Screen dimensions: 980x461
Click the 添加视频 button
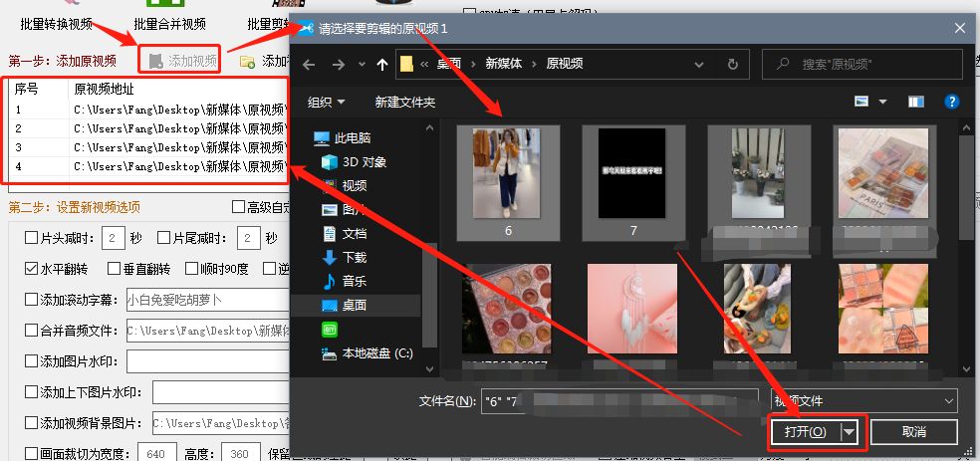182,61
